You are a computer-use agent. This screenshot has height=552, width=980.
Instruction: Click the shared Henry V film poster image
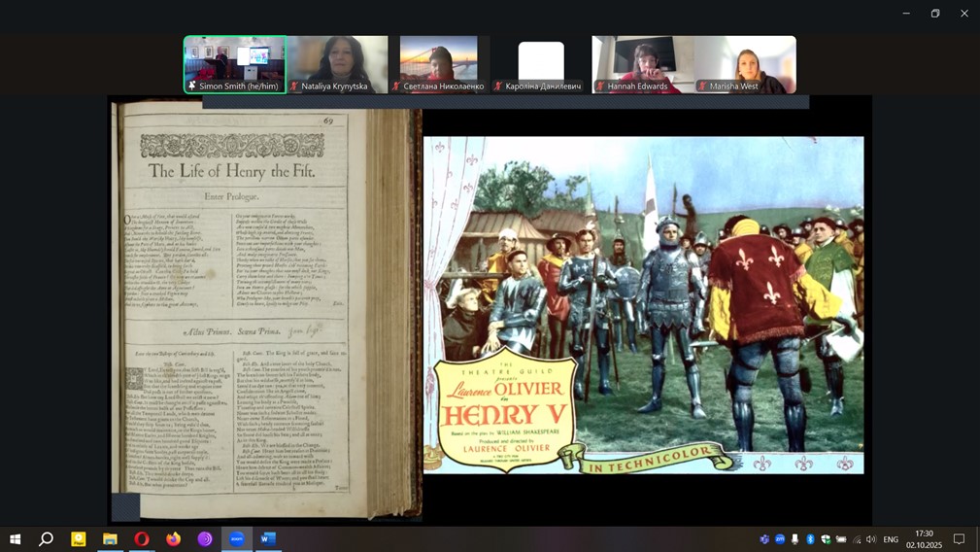click(643, 304)
